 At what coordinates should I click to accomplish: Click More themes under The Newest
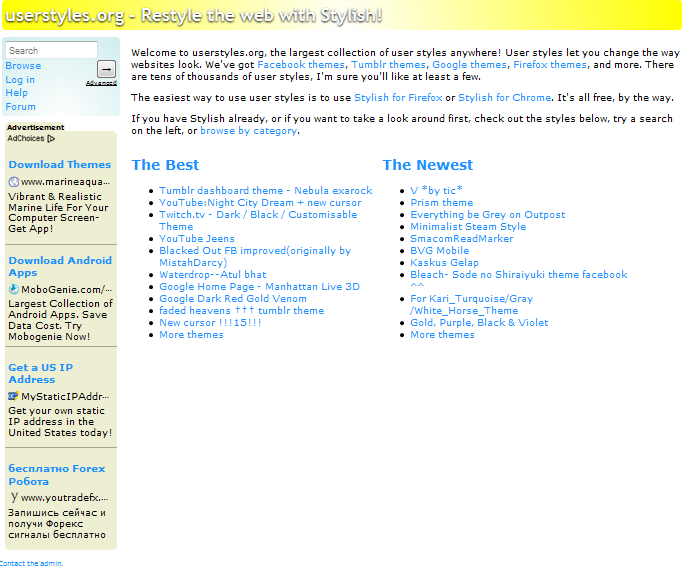442,335
